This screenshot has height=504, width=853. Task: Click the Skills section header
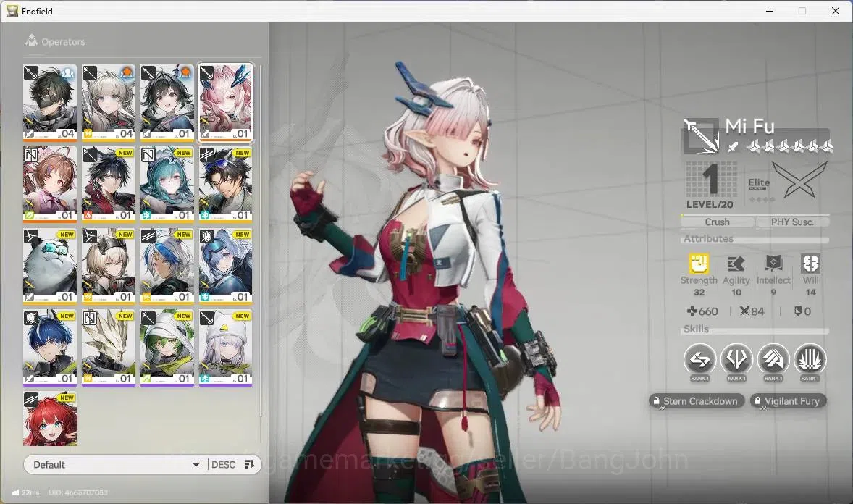pyautogui.click(x=696, y=329)
